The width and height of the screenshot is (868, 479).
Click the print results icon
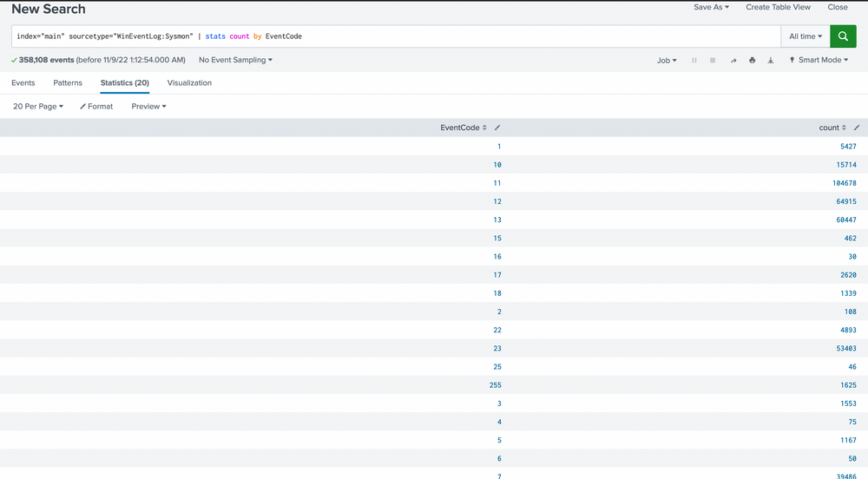tap(752, 61)
